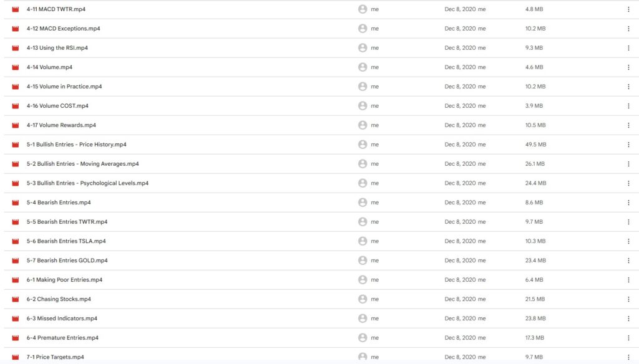Open the 7-1 Price Targets.mp4 file
The image size is (639, 364).
[55, 357]
